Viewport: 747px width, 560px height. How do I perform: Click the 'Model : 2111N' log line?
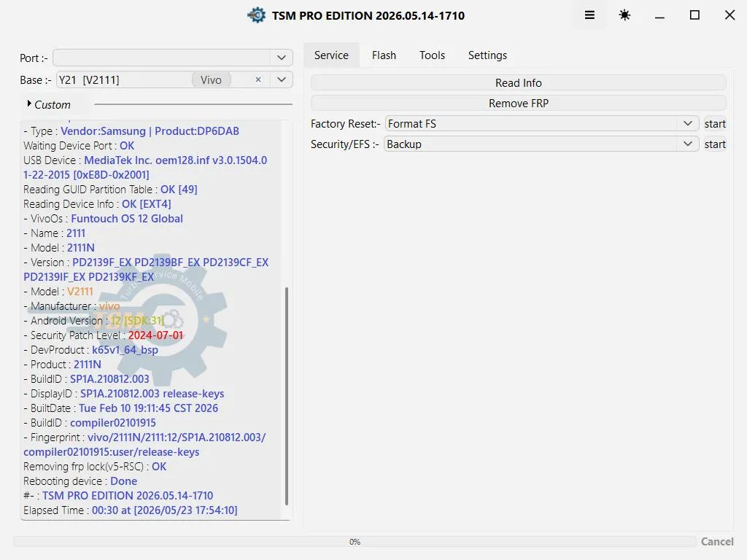[x=59, y=248]
